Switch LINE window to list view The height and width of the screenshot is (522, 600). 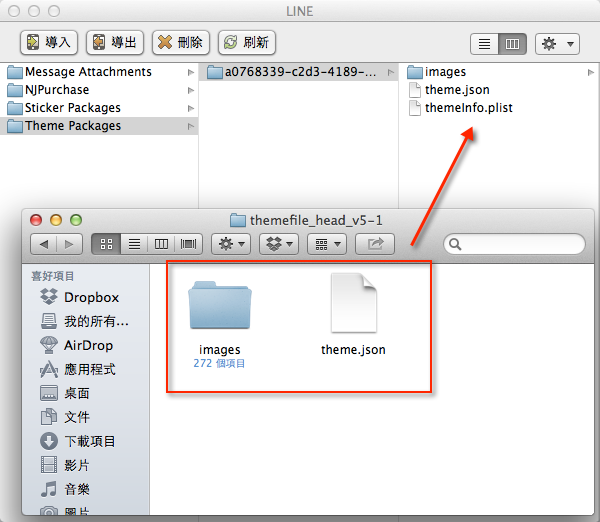coord(484,44)
